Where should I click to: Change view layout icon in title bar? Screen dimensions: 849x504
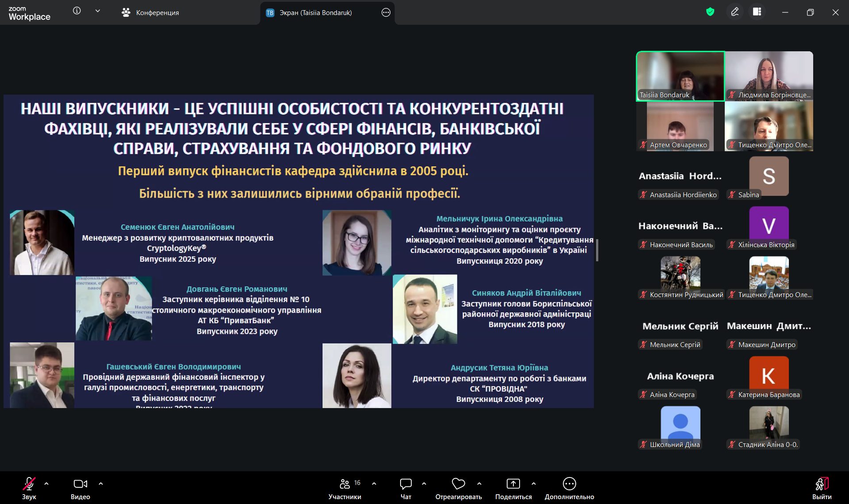(x=757, y=12)
